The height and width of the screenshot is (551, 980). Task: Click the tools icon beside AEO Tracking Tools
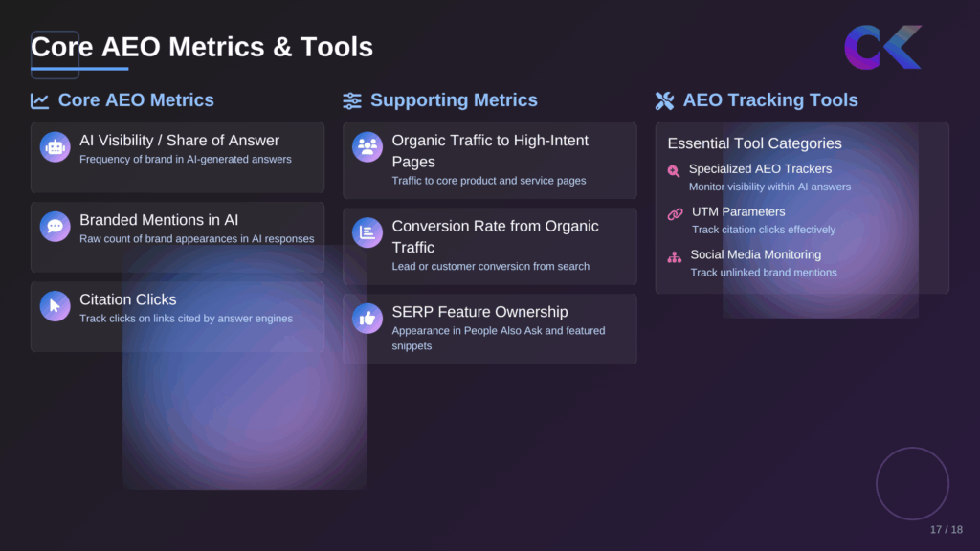664,100
